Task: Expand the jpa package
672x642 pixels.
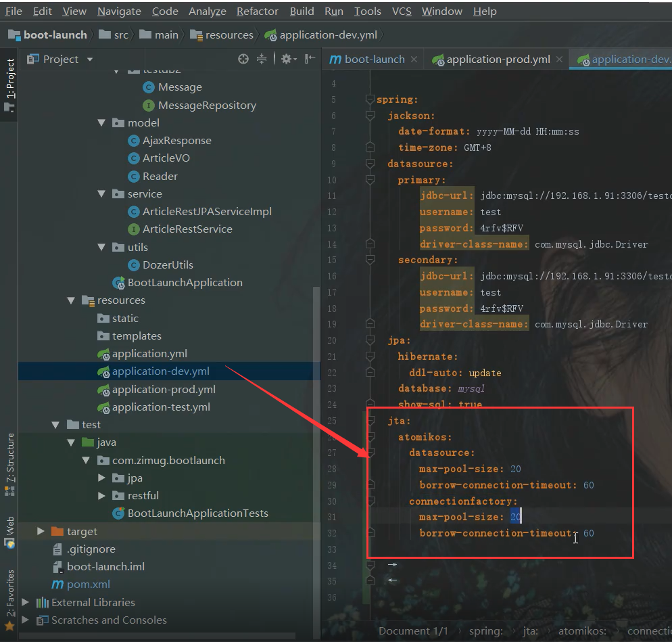Action: coord(101,478)
